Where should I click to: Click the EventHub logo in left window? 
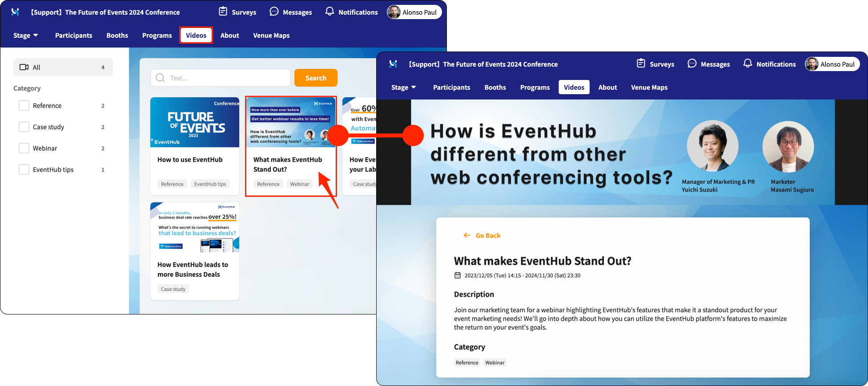coord(15,12)
